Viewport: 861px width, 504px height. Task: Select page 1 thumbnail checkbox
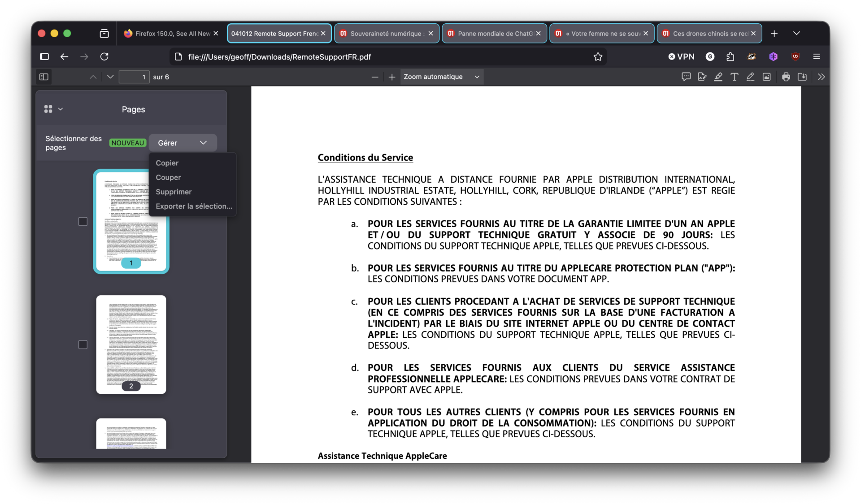[x=83, y=221]
